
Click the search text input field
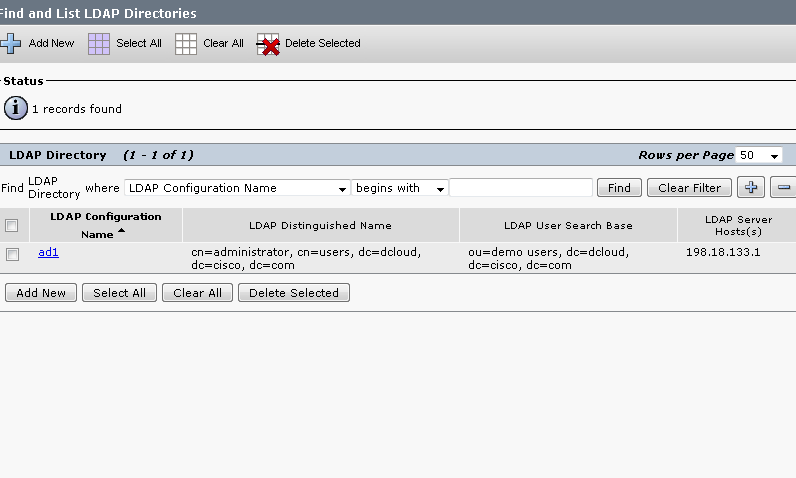(521, 187)
